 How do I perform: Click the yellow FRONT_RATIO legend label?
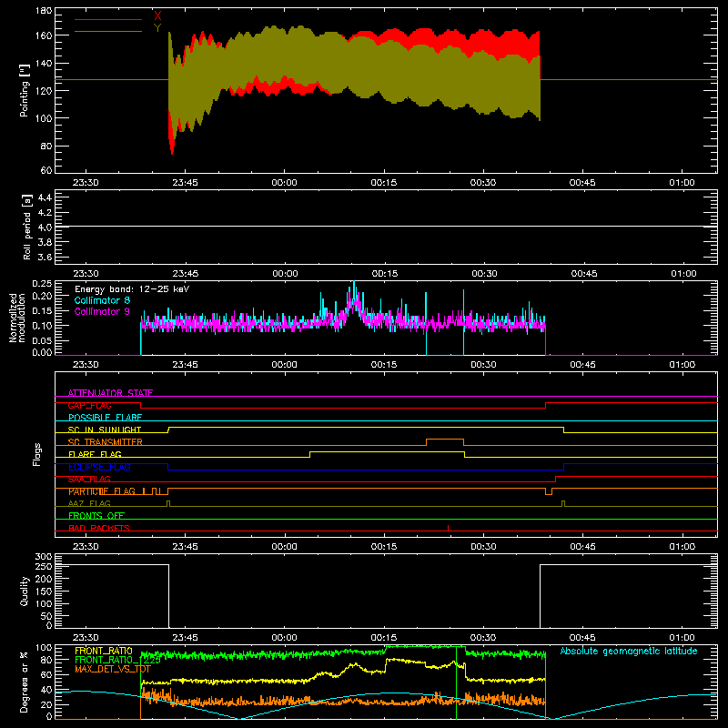104,651
